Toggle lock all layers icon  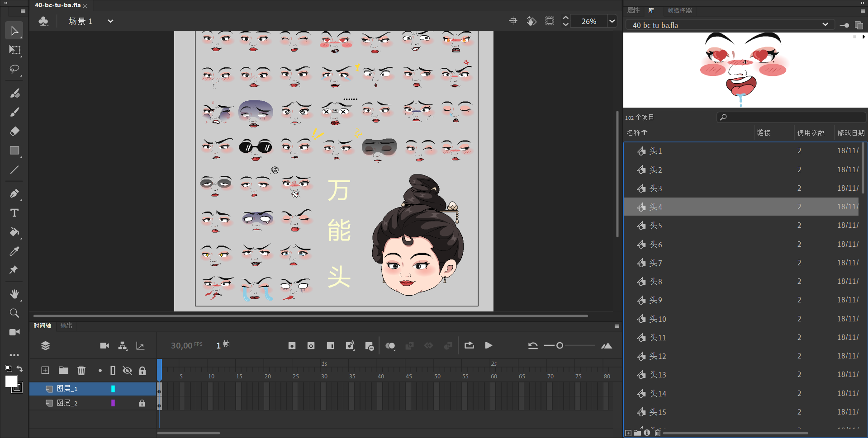point(142,371)
